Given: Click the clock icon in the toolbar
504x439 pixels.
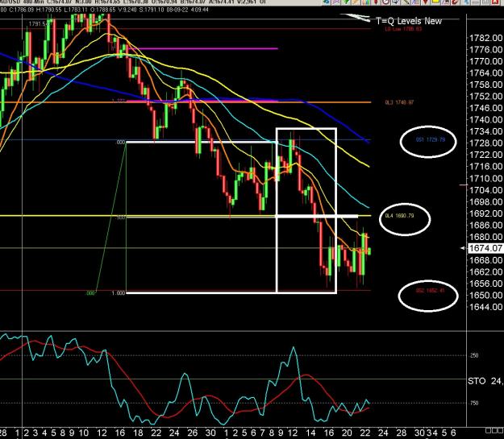Looking at the screenshot, I should 385,2.
